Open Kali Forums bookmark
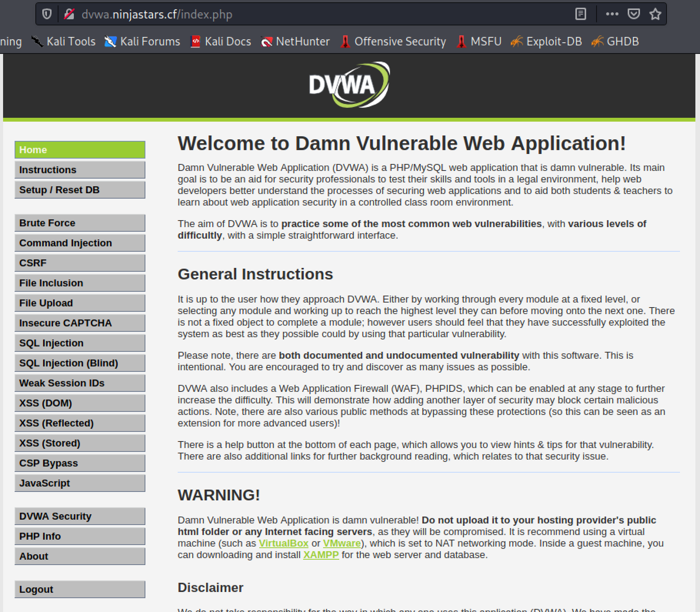 point(142,41)
